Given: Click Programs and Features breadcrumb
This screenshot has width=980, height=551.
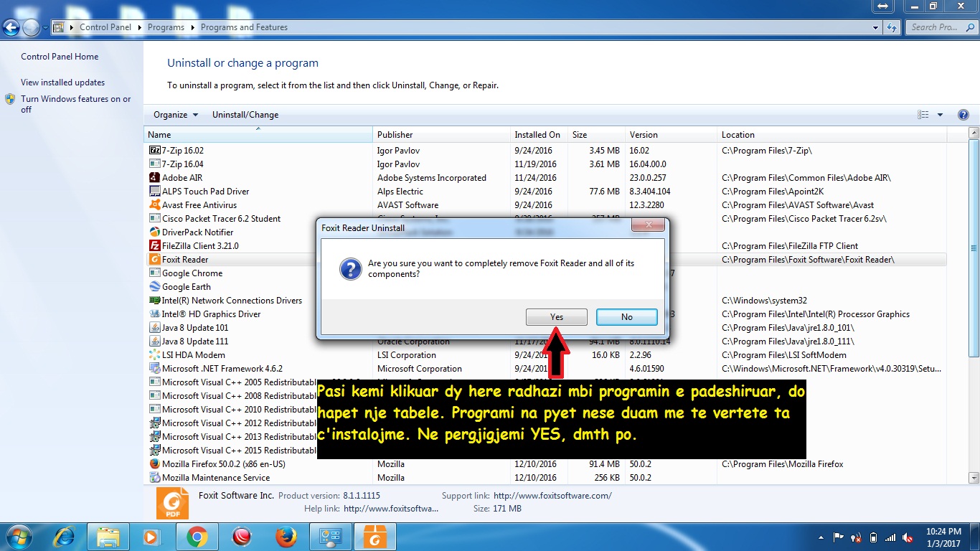Looking at the screenshot, I should point(244,27).
